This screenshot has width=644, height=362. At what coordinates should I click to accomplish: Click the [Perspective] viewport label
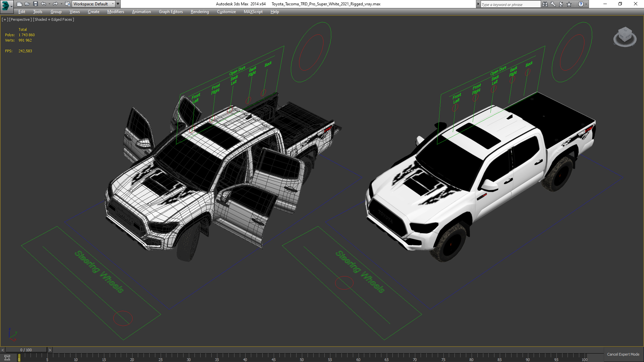pyautogui.click(x=20, y=19)
